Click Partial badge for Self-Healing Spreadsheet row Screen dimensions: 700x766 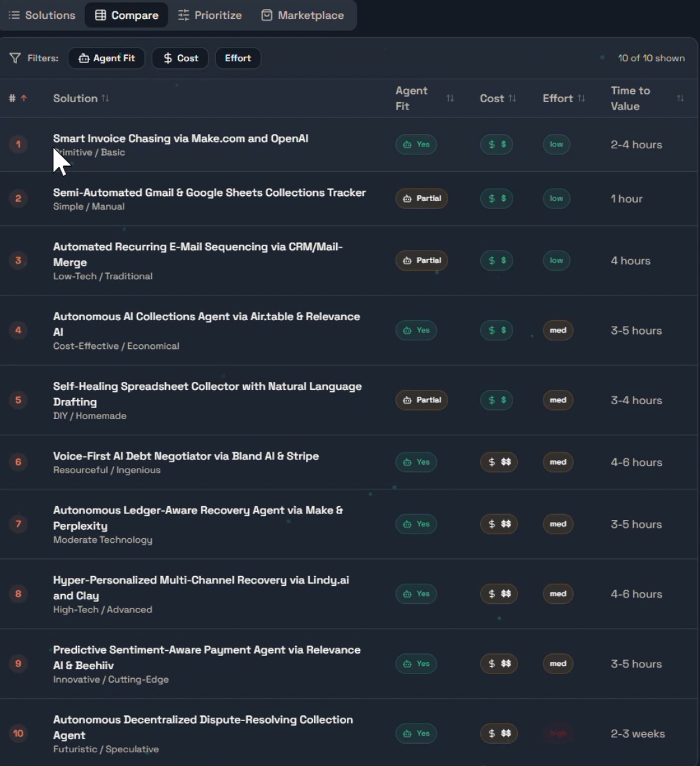(422, 400)
